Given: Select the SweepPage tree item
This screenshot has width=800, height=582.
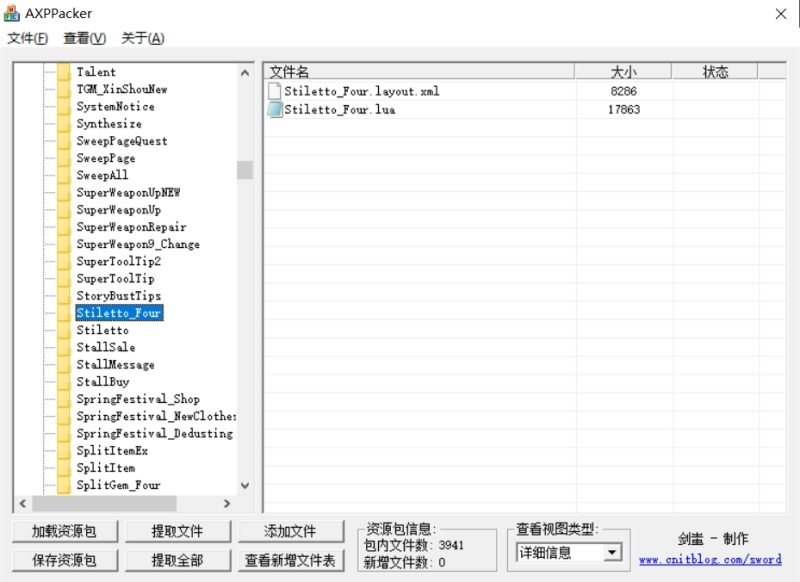Looking at the screenshot, I should pyautogui.click(x=106, y=158).
